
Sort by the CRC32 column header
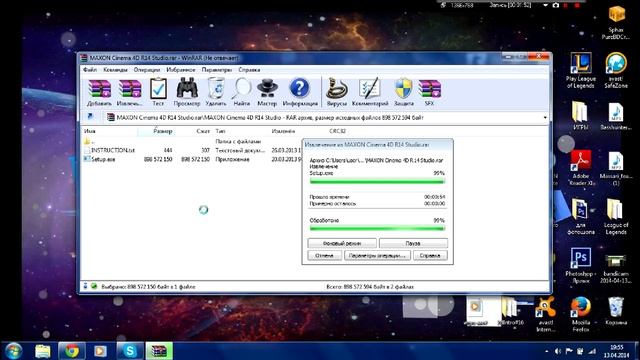tap(337, 131)
